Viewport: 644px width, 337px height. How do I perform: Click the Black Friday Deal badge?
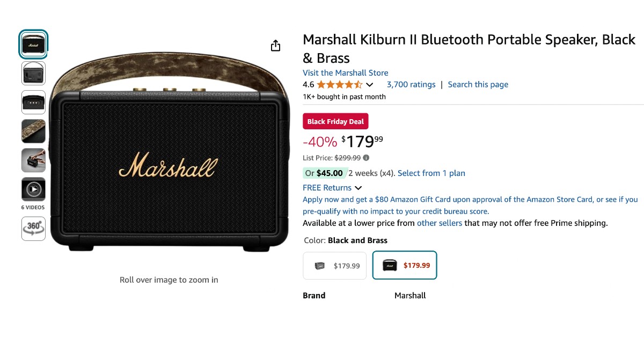(x=335, y=121)
